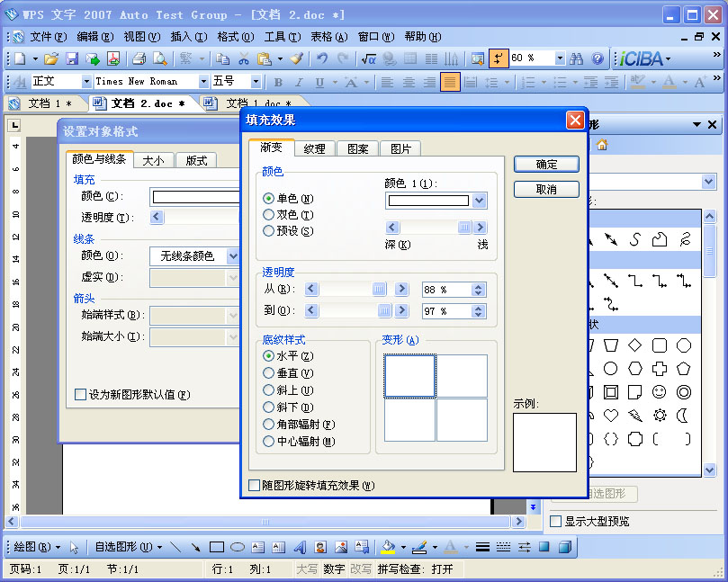Select the Rectangle tool on the drawing toolbar

click(x=215, y=546)
